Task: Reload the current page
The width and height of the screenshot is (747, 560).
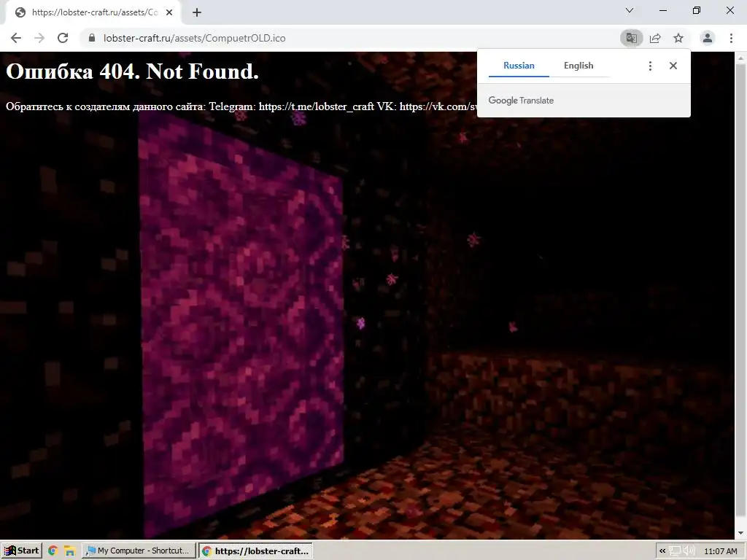Action: pyautogui.click(x=63, y=38)
